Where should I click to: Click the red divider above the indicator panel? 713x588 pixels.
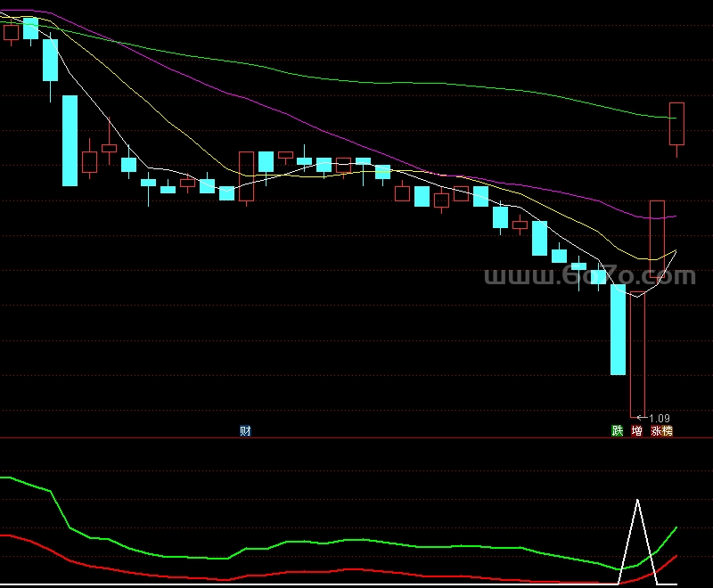[x=356, y=438]
